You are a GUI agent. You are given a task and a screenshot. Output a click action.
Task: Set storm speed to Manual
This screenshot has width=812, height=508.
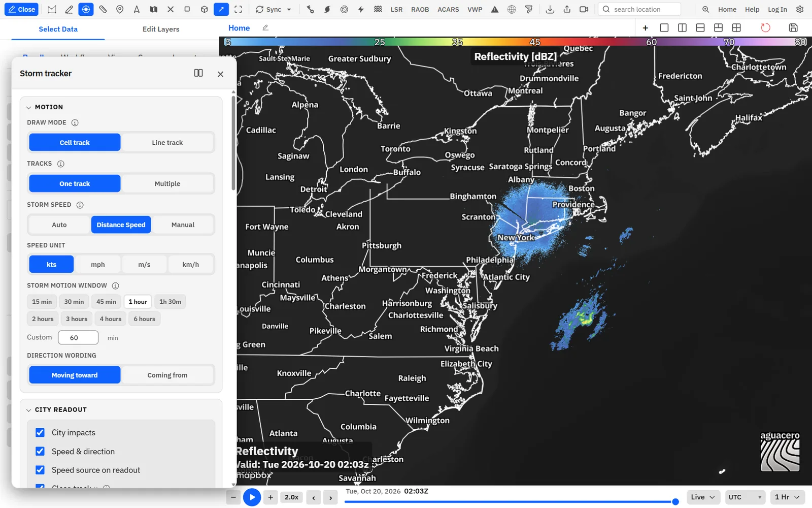[183, 225]
